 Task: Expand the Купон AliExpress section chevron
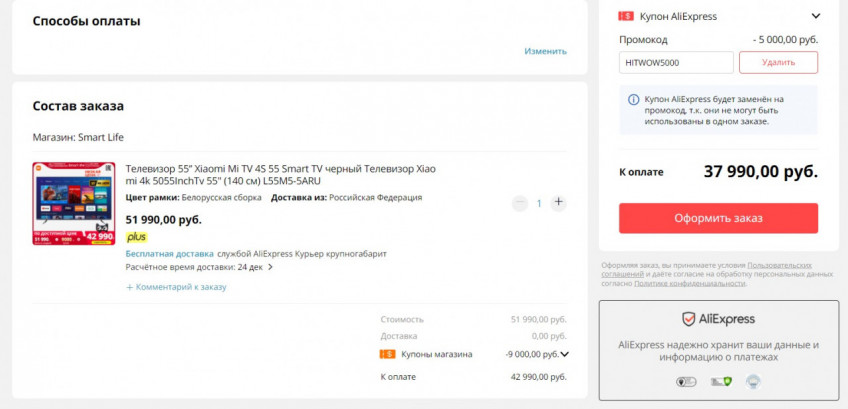[815, 16]
